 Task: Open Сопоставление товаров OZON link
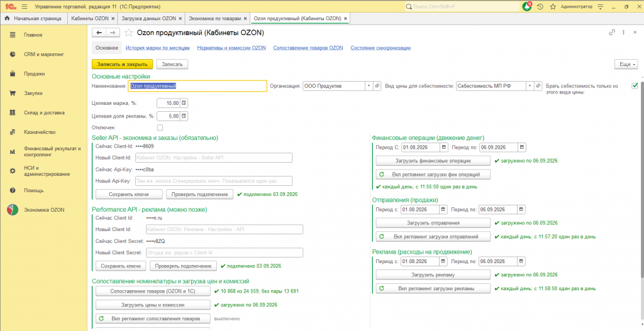[x=308, y=48]
